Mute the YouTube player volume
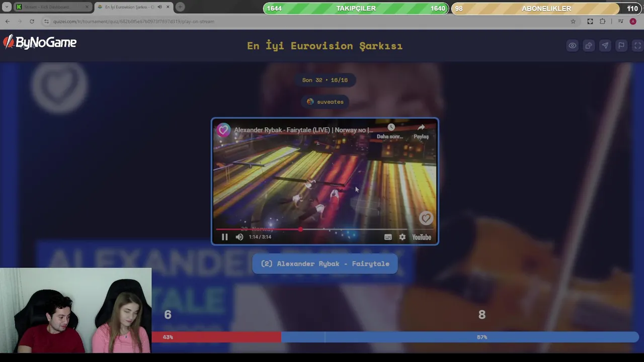Screen dimensions: 644x362 click(x=239, y=237)
